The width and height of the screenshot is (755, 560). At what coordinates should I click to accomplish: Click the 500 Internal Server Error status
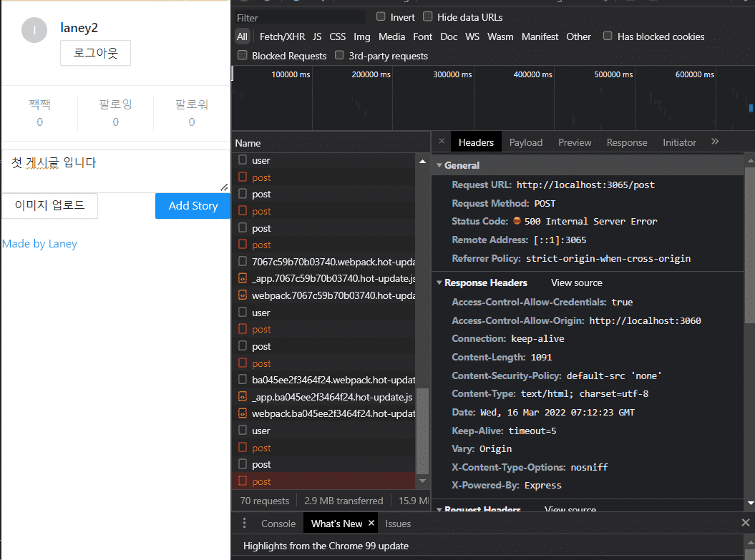click(x=590, y=221)
